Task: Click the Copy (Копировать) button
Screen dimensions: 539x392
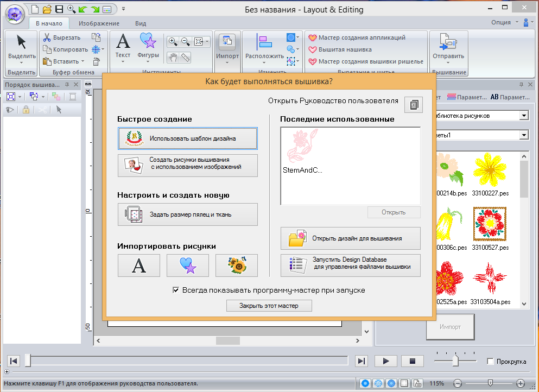Action: click(x=65, y=49)
